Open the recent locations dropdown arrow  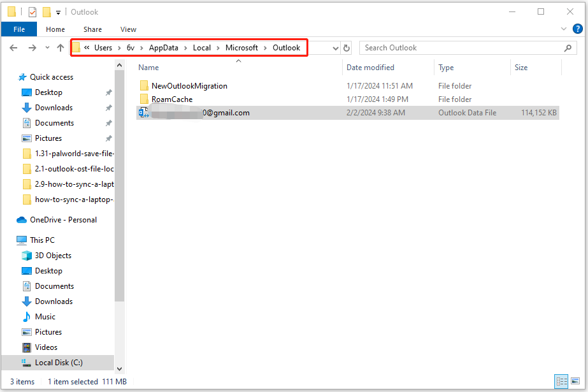47,48
